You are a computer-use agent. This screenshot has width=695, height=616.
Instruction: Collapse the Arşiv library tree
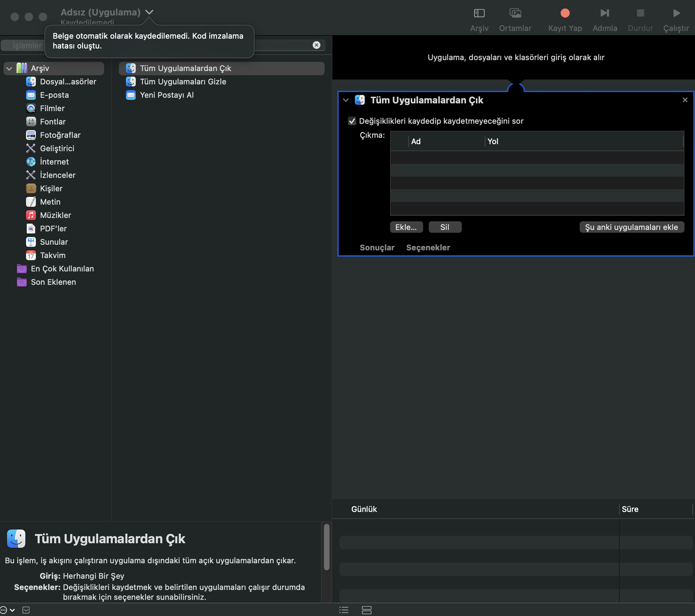pos(9,68)
